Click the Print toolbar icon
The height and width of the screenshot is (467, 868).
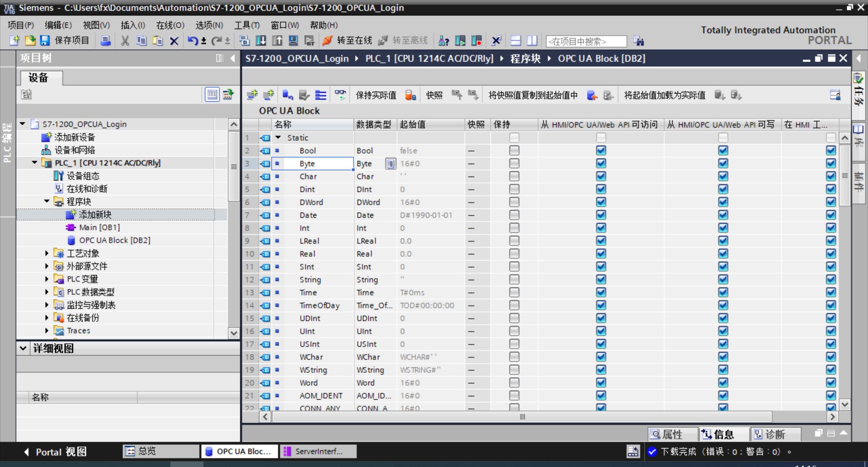[x=106, y=41]
